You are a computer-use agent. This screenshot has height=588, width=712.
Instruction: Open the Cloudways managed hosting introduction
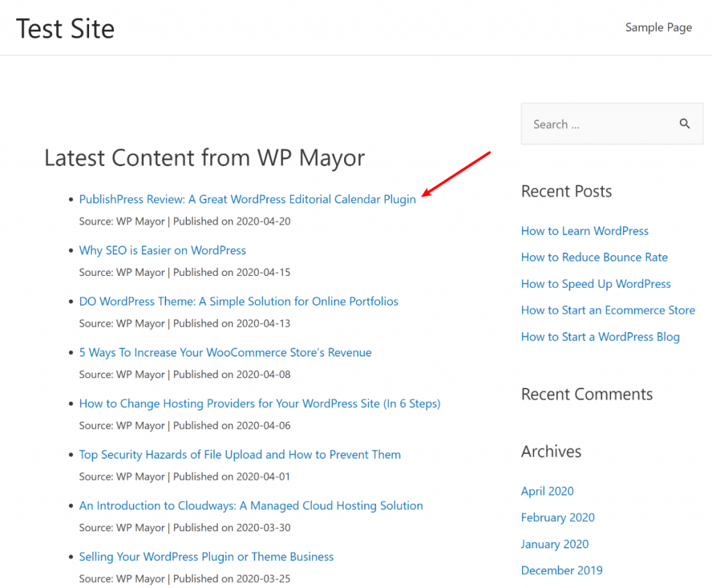coord(250,505)
